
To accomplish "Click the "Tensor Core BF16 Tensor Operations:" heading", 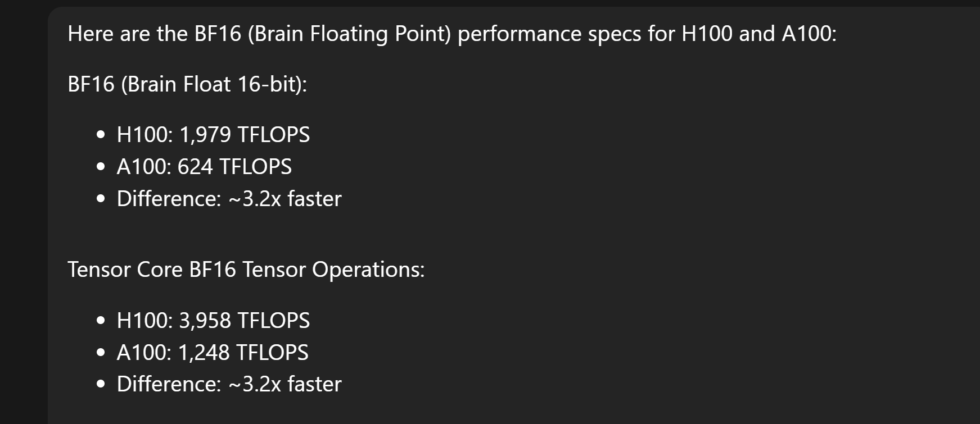I will (x=246, y=270).
